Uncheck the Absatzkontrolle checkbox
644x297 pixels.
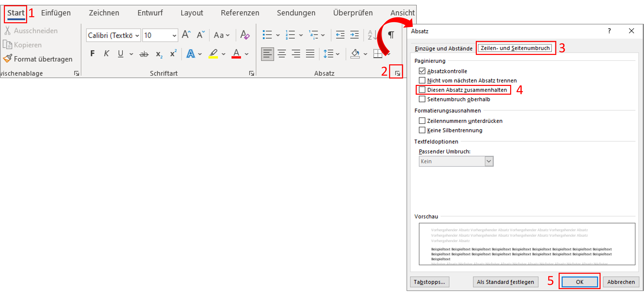tap(422, 71)
